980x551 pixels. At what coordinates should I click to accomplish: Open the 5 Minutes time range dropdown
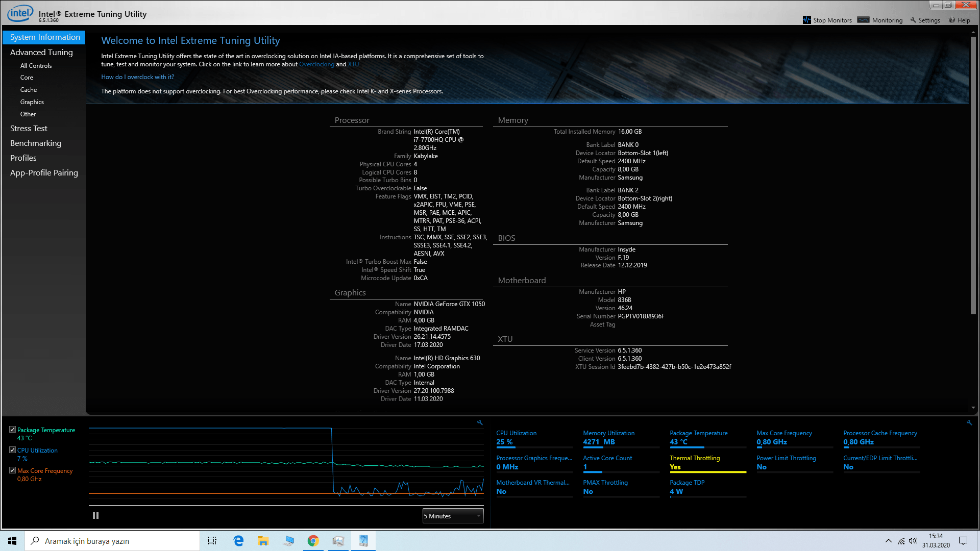(x=453, y=516)
